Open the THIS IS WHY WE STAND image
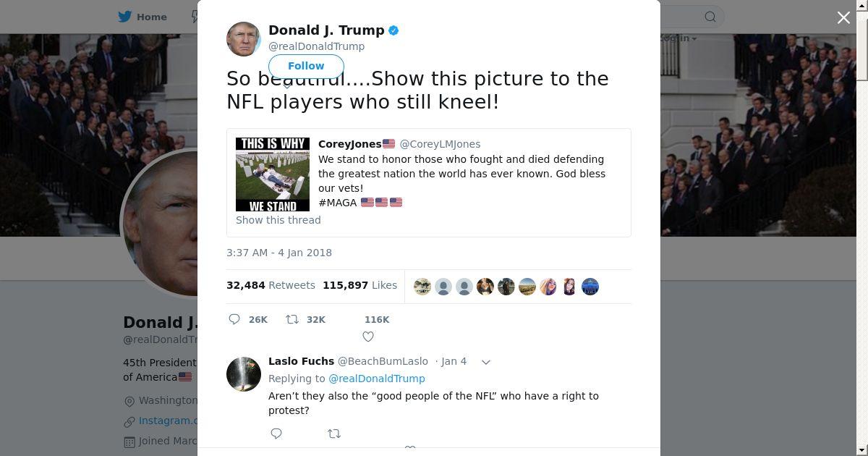Screen dimensions: 868x456 (x=273, y=174)
